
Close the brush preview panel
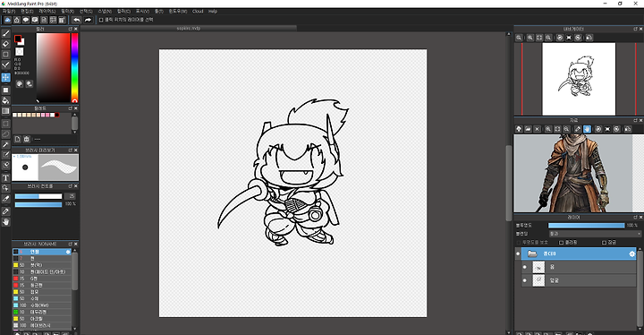coord(75,150)
